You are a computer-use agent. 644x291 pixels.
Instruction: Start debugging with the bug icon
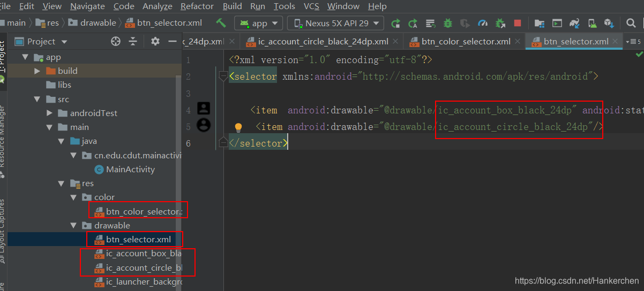tap(448, 23)
